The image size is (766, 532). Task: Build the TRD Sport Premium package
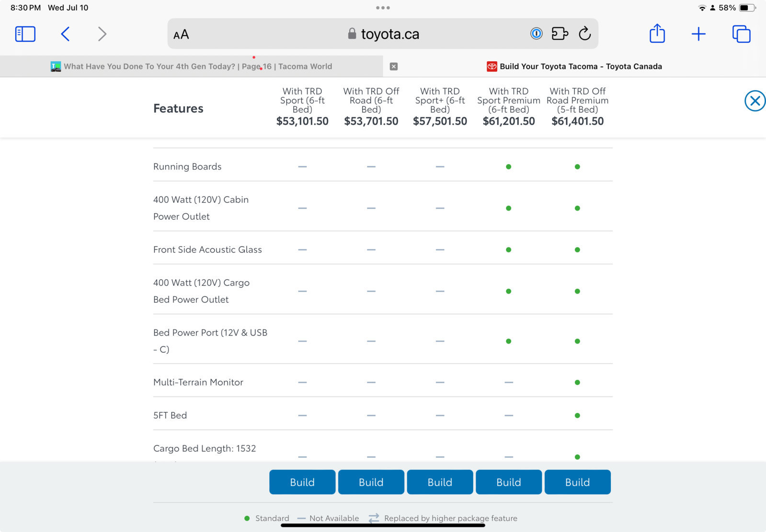tap(509, 482)
